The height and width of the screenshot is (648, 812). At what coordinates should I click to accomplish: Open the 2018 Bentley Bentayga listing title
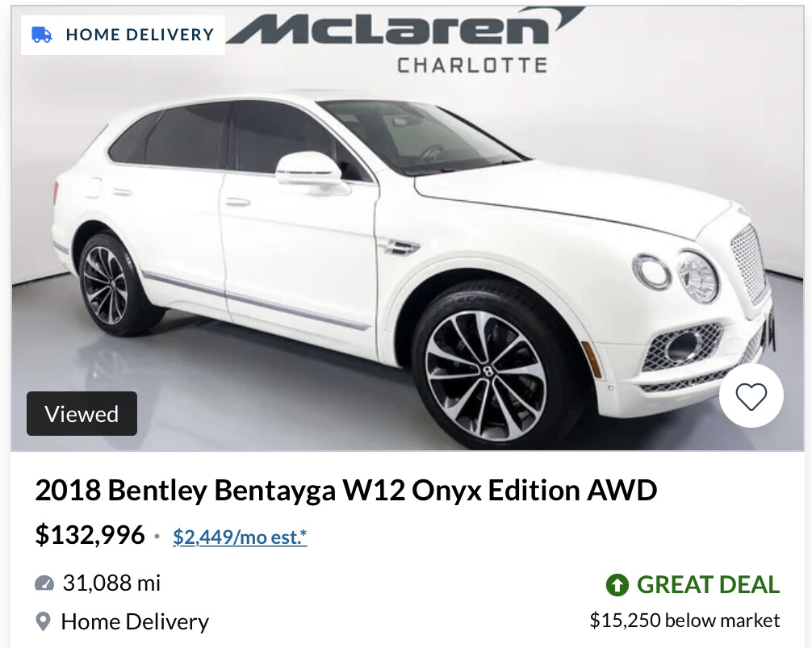[x=346, y=490]
